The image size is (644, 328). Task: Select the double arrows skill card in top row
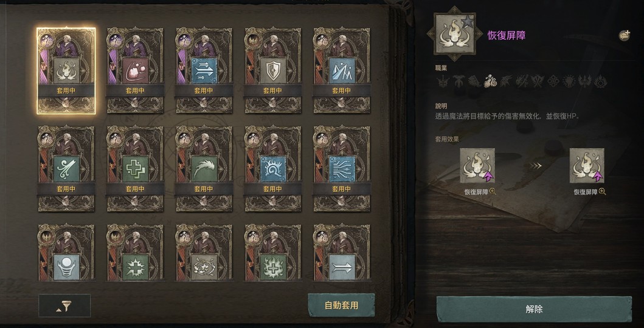[204, 70]
